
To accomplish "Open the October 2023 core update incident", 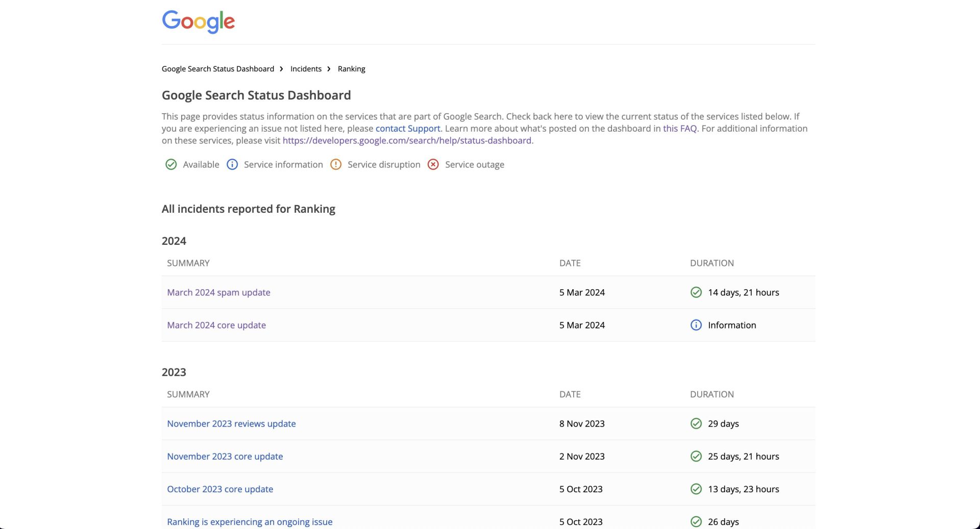I will 220,489.
